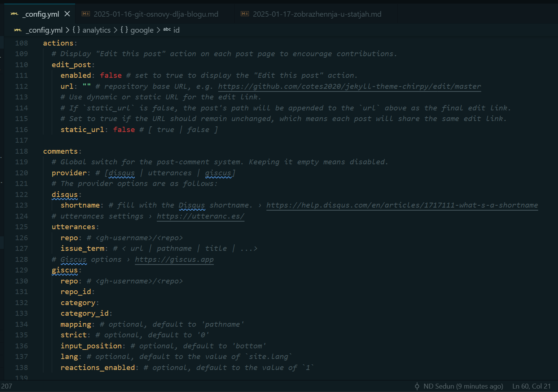Click the 'comments' key

[x=60, y=151]
